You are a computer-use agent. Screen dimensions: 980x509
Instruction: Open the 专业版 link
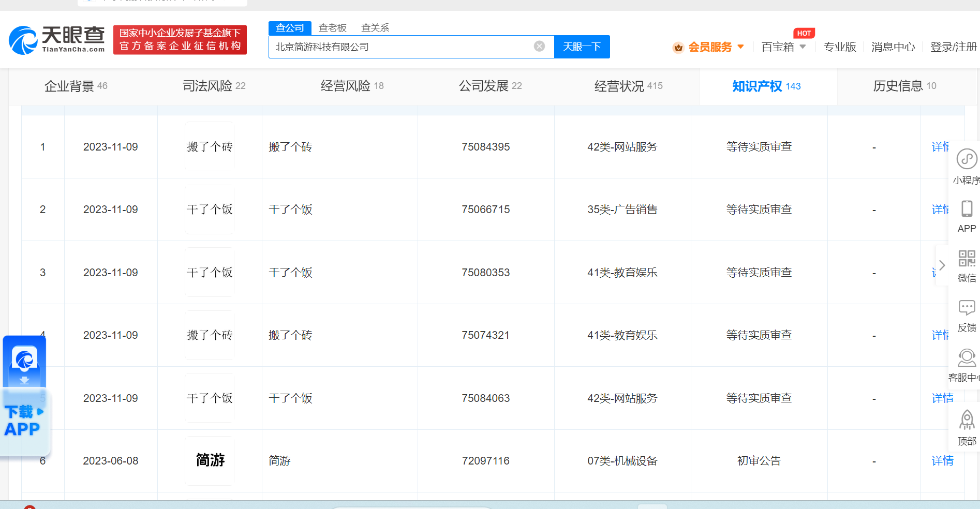(840, 47)
